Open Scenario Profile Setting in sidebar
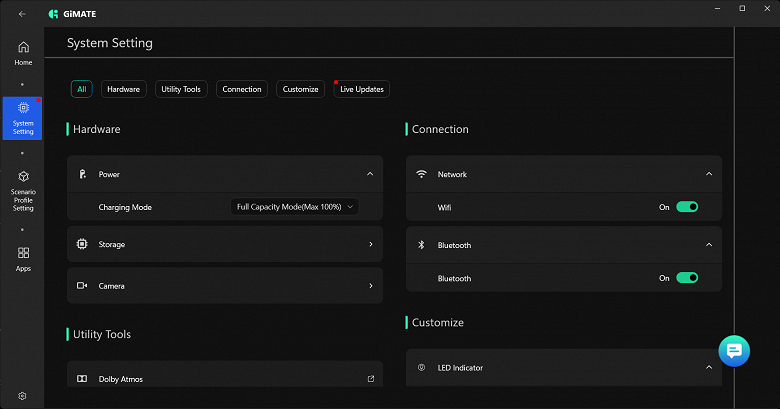Screen dimensions: 780x409 point(23,190)
